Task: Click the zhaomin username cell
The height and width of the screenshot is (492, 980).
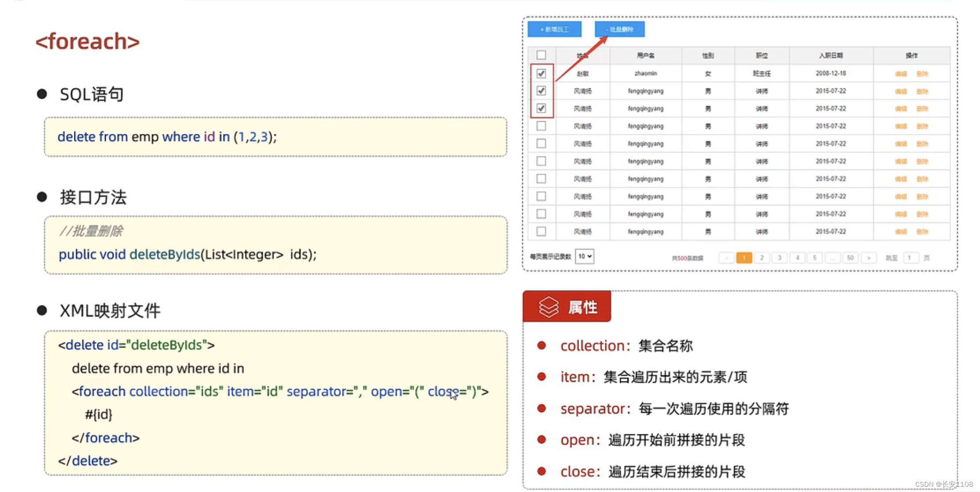Action: tap(645, 73)
